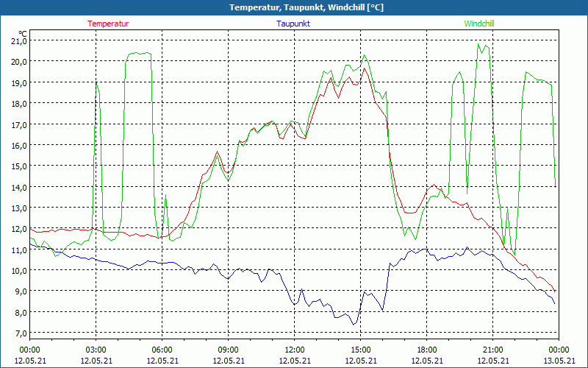
Task: Click the 19,0 y-axis value
Action: coord(19,82)
